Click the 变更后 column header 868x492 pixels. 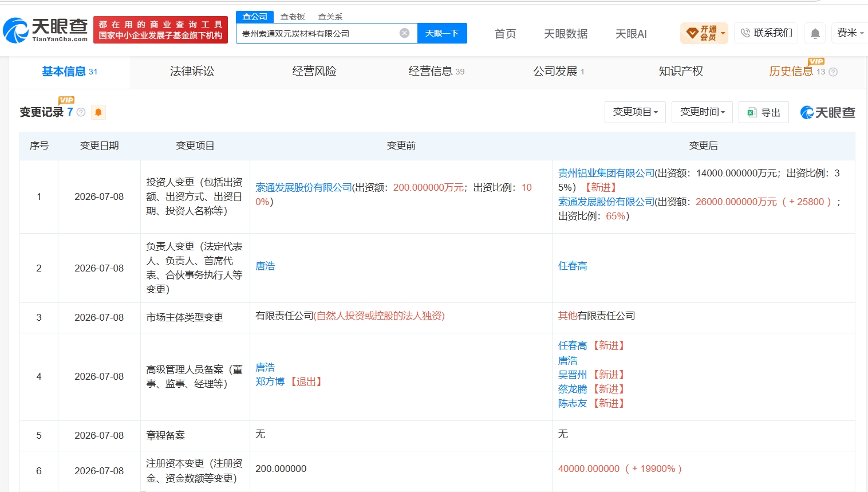click(703, 145)
